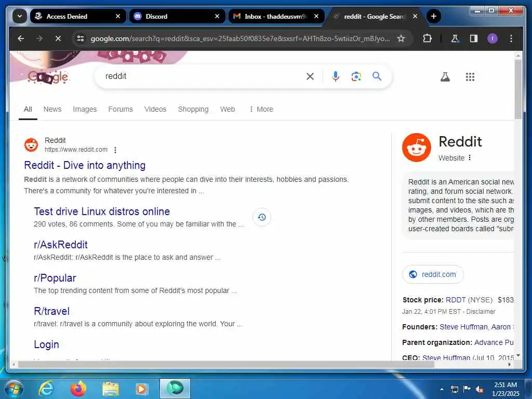Select the Images search filter

coord(85,109)
